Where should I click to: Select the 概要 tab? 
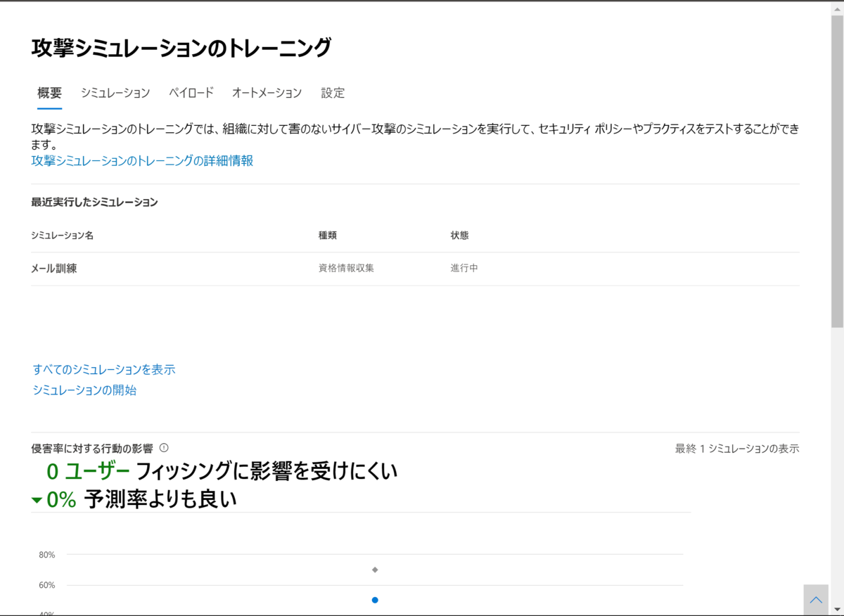48,93
